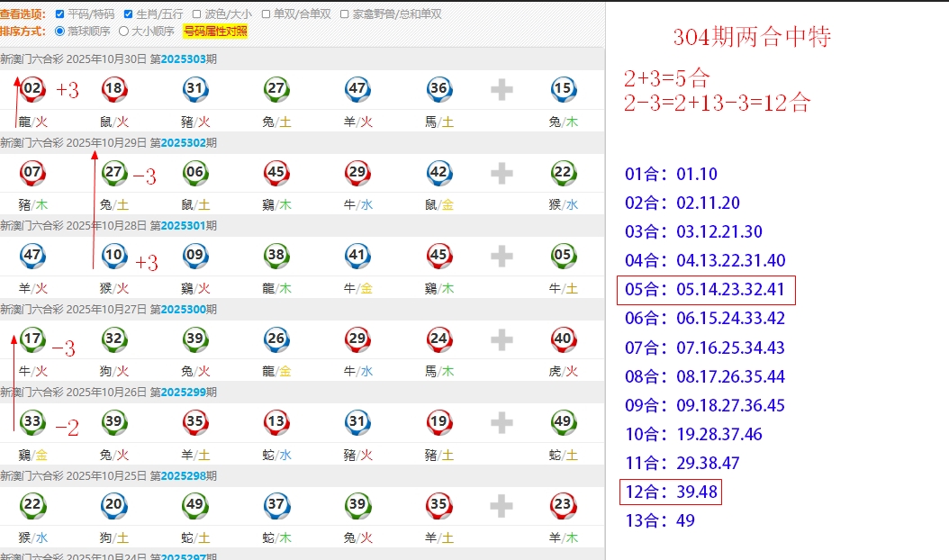
Task: Uncheck the 平码/特码 checkbox
Action: tap(59, 14)
